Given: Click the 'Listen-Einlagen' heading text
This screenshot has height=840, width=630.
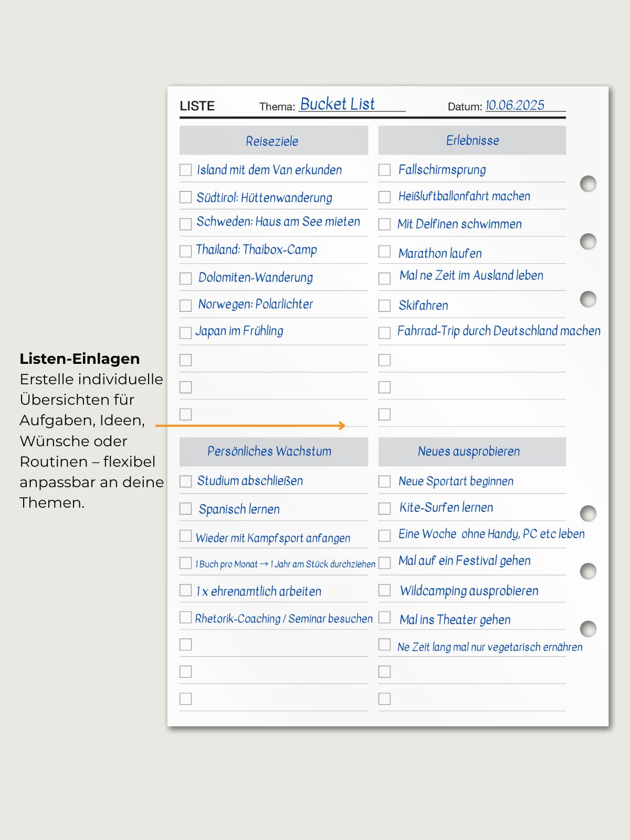Looking at the screenshot, I should 80,359.
